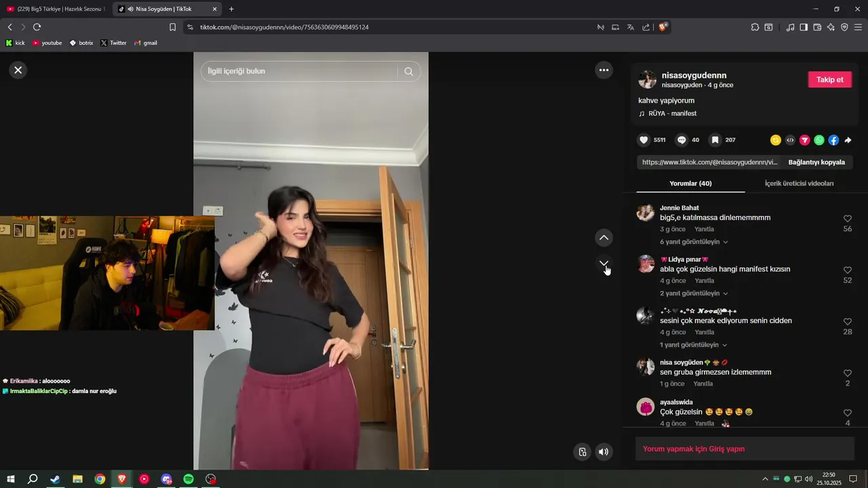868x488 pixels.
Task: Open Jennie Bahat's profile picture
Action: click(x=646, y=213)
